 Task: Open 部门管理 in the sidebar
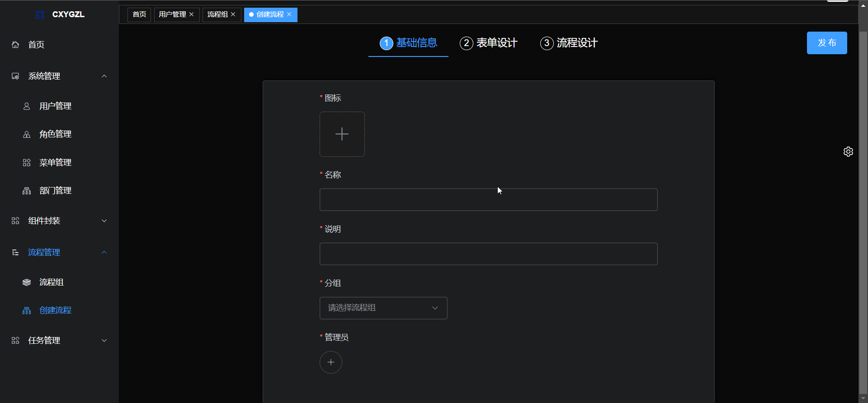pyautogui.click(x=59, y=191)
